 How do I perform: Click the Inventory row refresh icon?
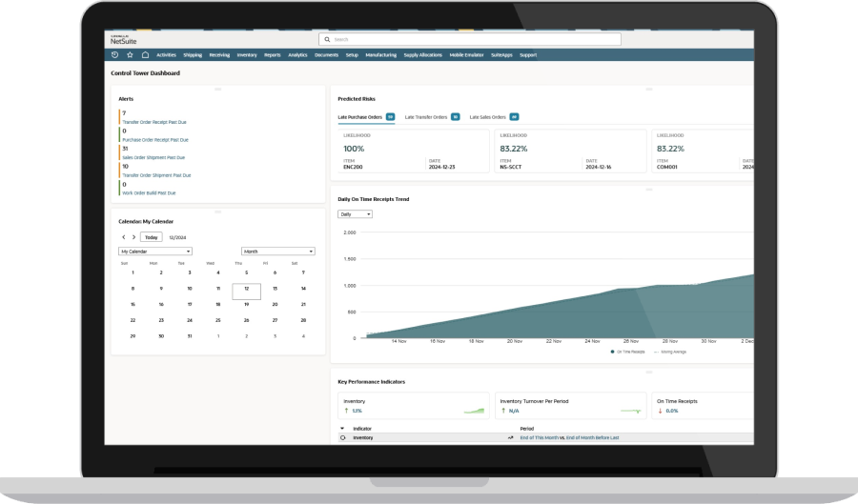(x=342, y=437)
